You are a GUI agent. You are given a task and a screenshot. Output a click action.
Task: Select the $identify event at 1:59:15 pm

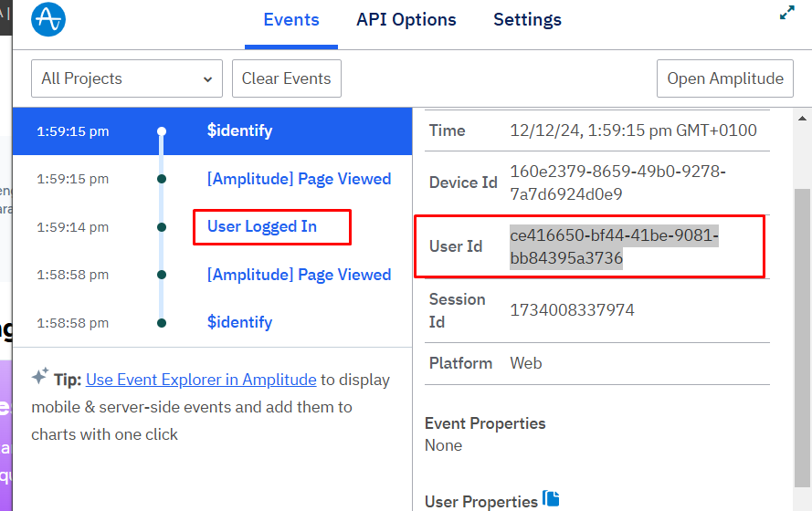[212, 131]
